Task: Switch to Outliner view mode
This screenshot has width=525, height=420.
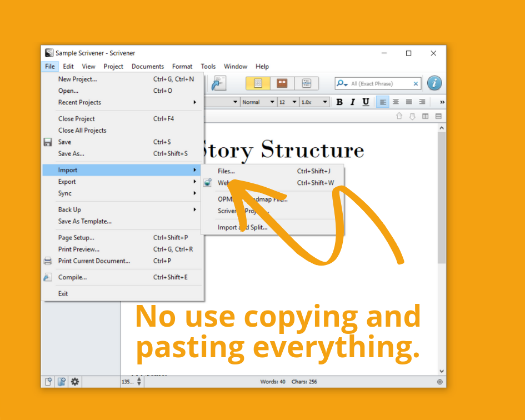Action: coord(306,83)
